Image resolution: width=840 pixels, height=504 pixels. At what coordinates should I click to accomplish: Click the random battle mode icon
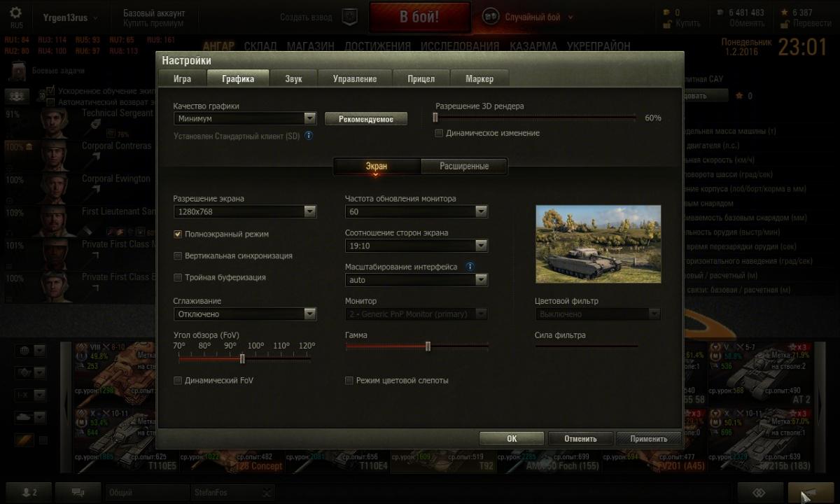491,17
